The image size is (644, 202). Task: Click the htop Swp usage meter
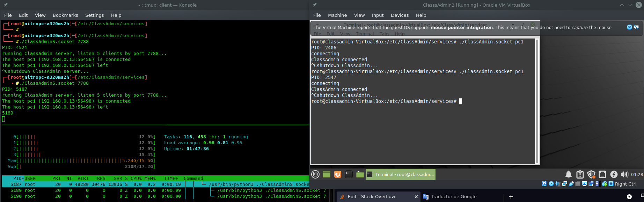point(82,167)
